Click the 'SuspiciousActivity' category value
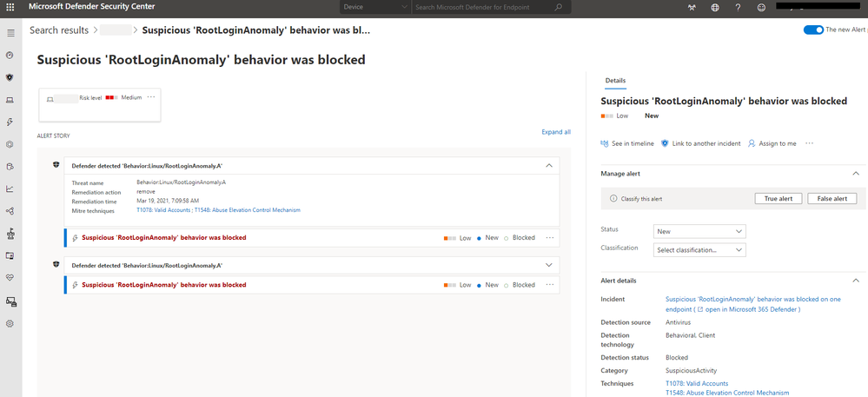868x397 pixels. (692, 370)
